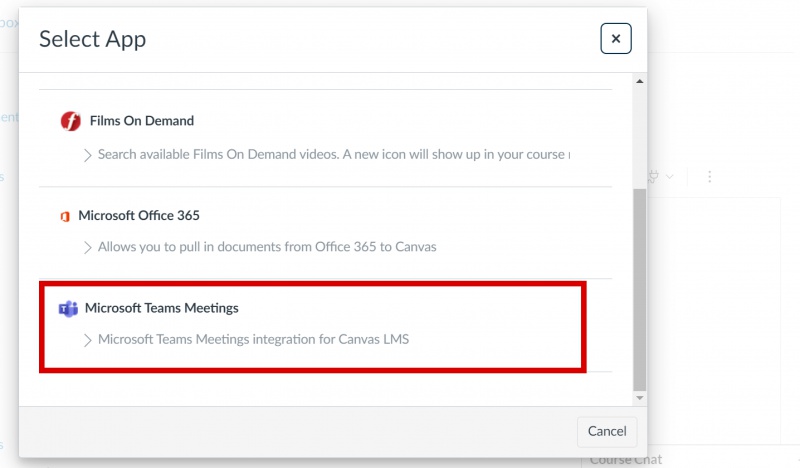Image resolution: width=800 pixels, height=468 pixels.
Task: Click the Films On Demand logo icon
Action: tap(70, 121)
